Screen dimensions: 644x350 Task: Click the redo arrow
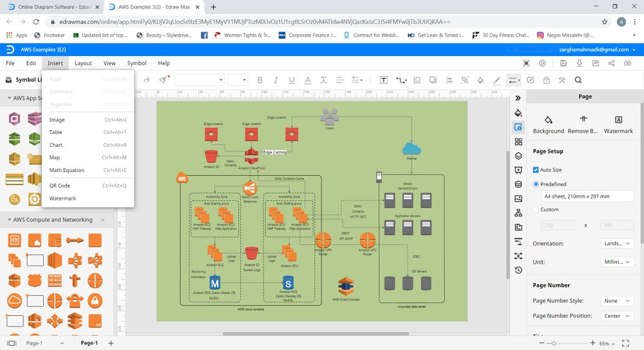147,80
